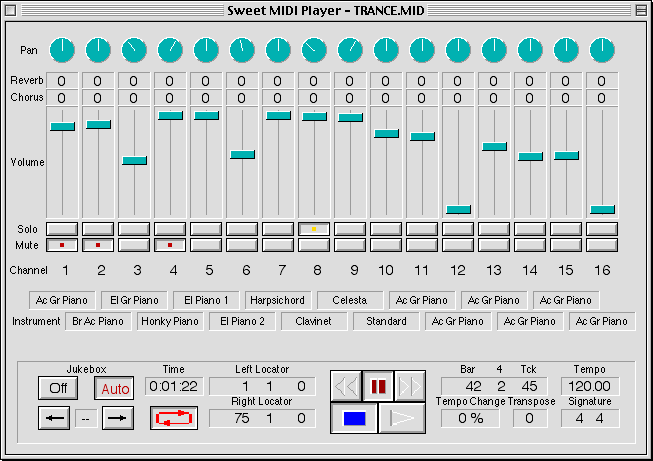
Task: Click the Pan knob for channel 12
Action: (x=458, y=50)
